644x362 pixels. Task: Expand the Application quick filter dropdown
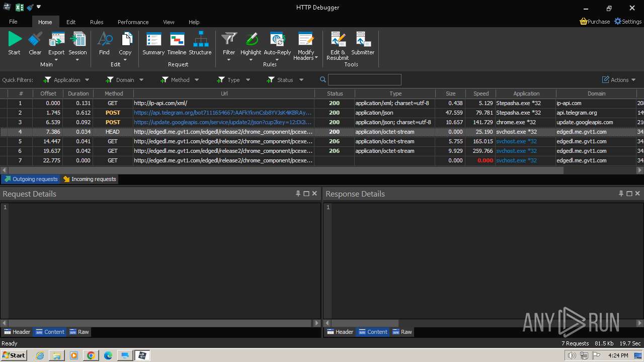point(87,80)
